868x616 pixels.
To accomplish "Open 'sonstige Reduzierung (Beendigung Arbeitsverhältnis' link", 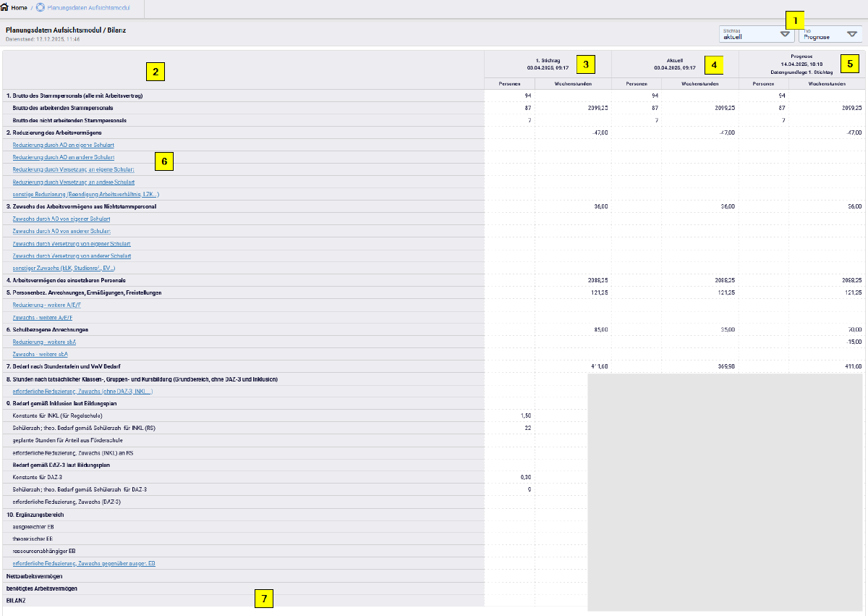I will coord(85,194).
